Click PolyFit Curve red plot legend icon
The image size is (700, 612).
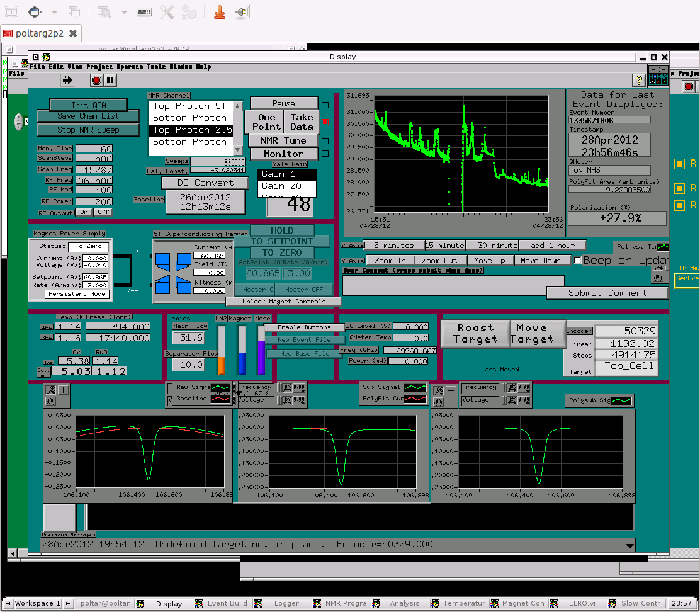(x=415, y=399)
